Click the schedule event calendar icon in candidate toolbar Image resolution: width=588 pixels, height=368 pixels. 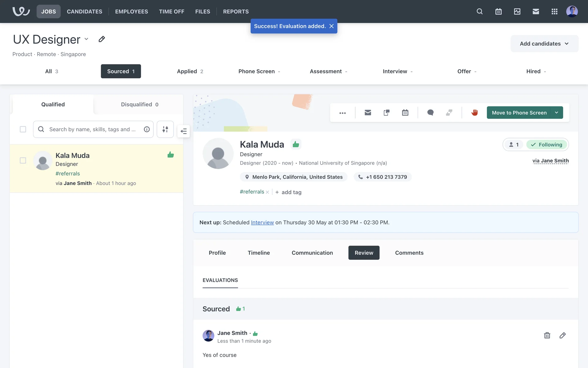click(405, 113)
